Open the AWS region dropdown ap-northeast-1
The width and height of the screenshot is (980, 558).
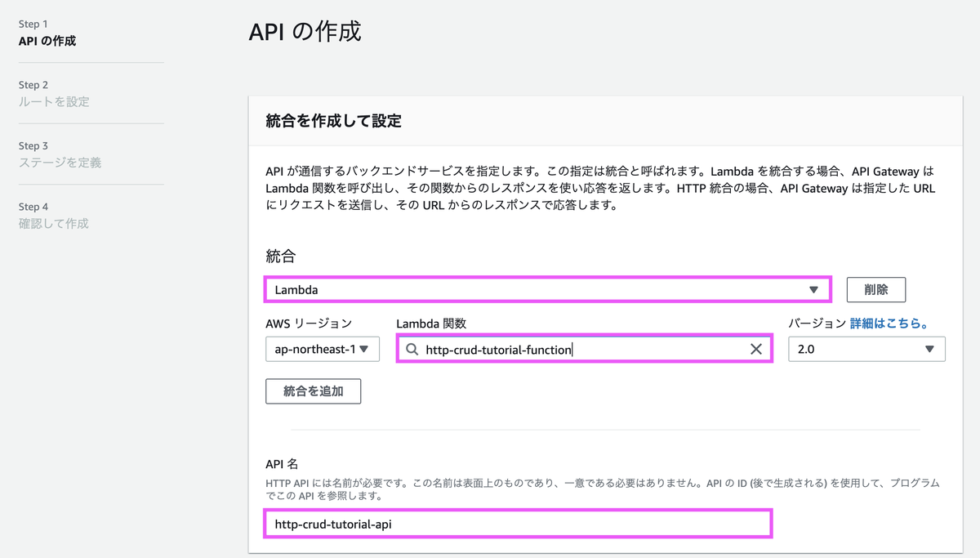pyautogui.click(x=323, y=349)
